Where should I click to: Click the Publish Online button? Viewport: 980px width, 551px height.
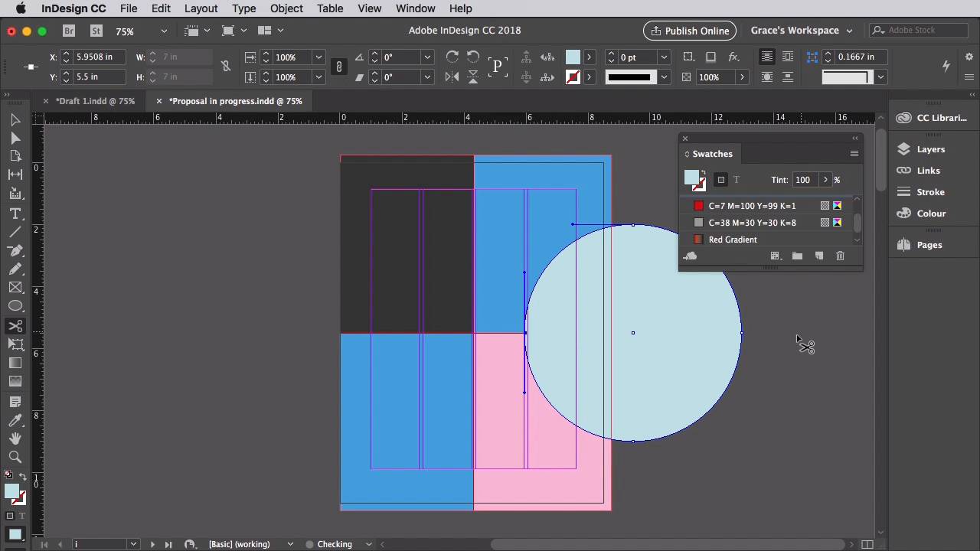[x=689, y=31]
